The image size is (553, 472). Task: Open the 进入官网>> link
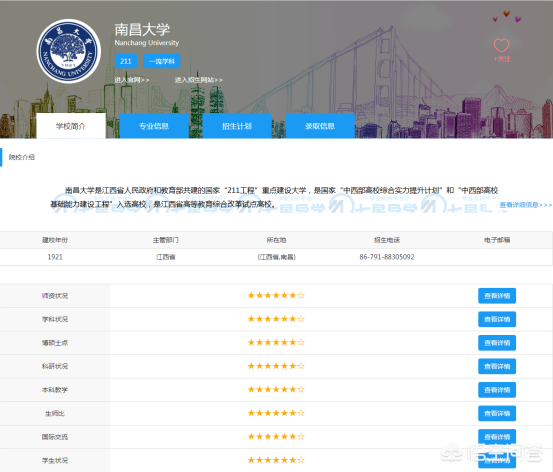(132, 80)
